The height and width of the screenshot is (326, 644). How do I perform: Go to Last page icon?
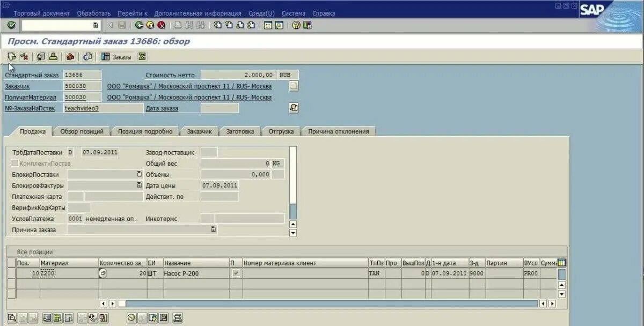[x=251, y=25]
